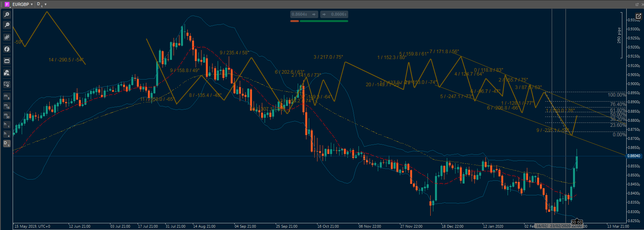The image size is (644, 230).
Task: Click the 0.00% Fibonacci level label
Action: coord(619,135)
